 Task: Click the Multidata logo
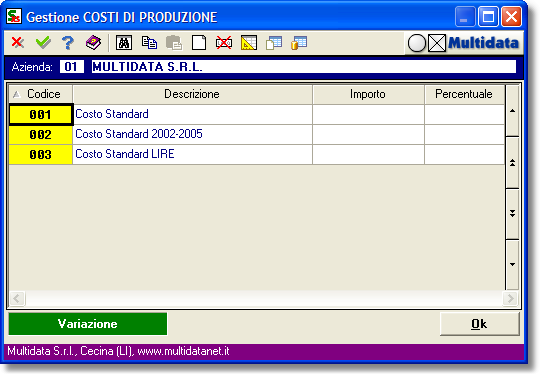(483, 43)
